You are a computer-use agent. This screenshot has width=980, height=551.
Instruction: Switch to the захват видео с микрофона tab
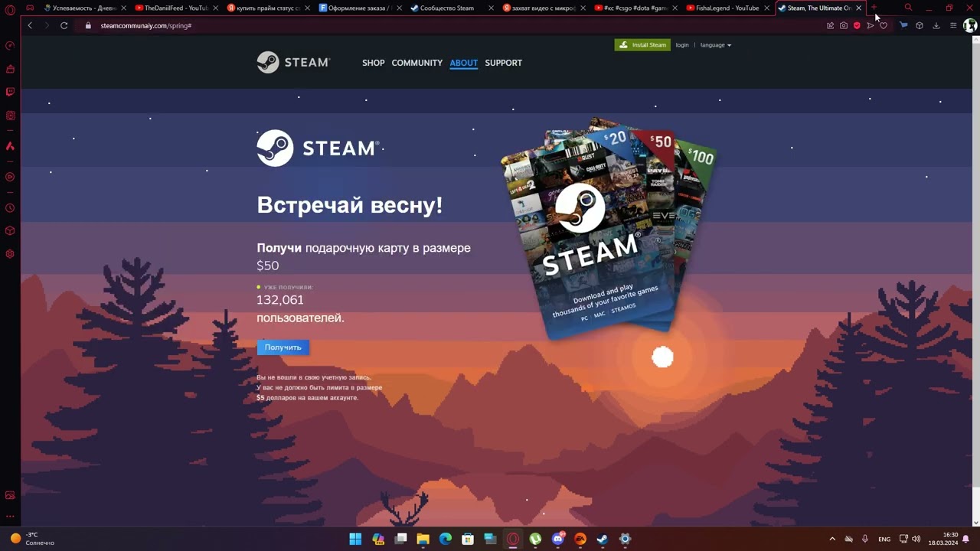[544, 8]
